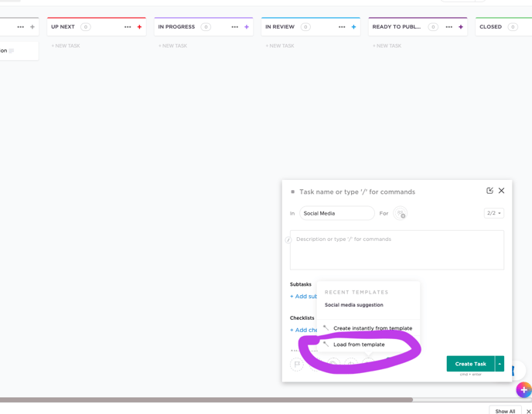Select Load from template
The width and height of the screenshot is (532, 414).
[359, 344]
